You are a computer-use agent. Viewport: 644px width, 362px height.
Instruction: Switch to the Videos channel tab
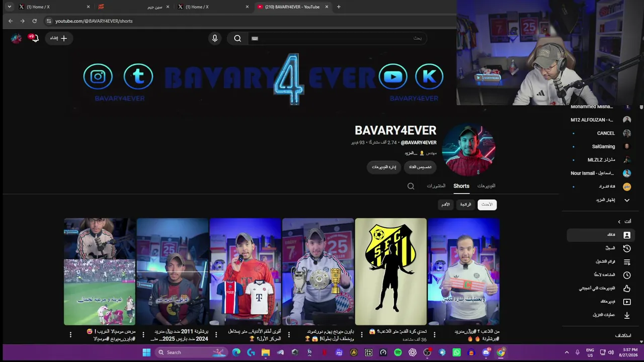coord(487,186)
